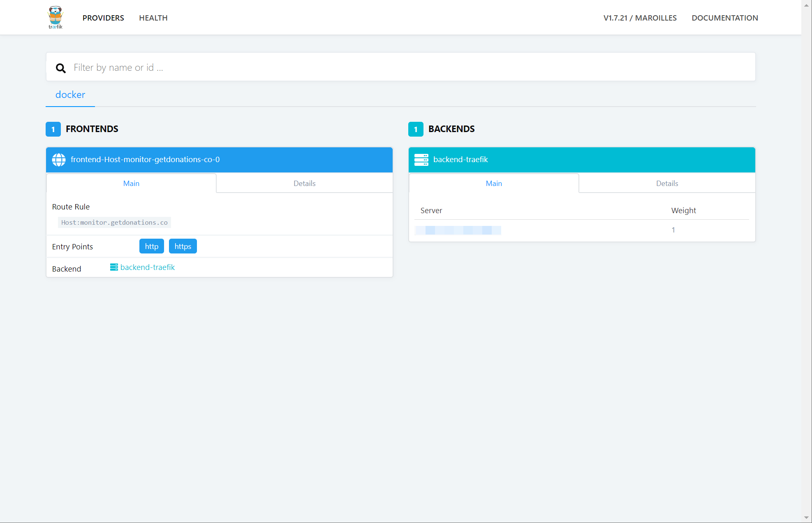Click the frontend-Host-monitor-getdonations-co-0 title
Viewport: 812px width, 523px height.
[145, 160]
